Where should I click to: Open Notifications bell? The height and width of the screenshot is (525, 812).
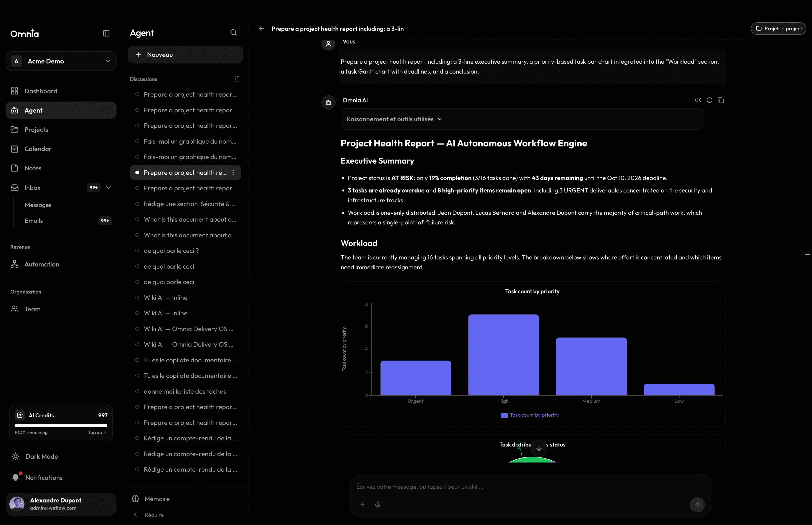(x=16, y=478)
